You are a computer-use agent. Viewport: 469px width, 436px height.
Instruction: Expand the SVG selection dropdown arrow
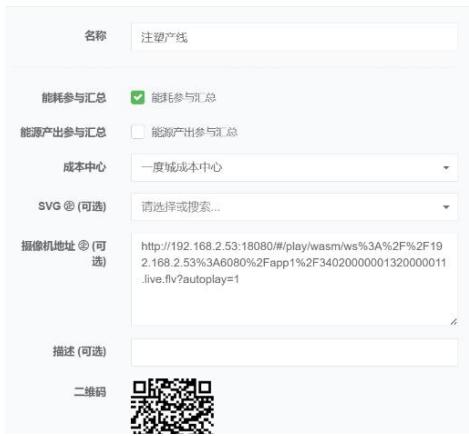pyautogui.click(x=446, y=207)
